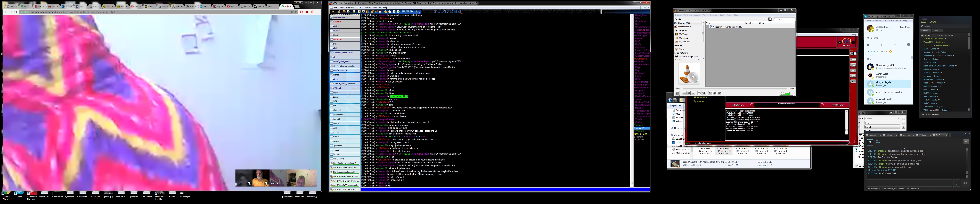Toggle VLC shuffle random button
Screen dimensions: 980x204
coord(719,93)
